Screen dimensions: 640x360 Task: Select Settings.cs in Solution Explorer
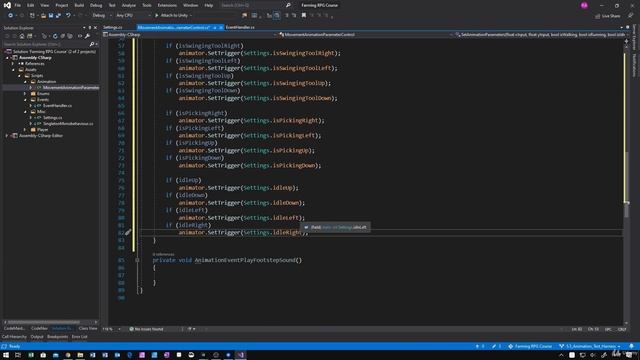tap(52, 118)
